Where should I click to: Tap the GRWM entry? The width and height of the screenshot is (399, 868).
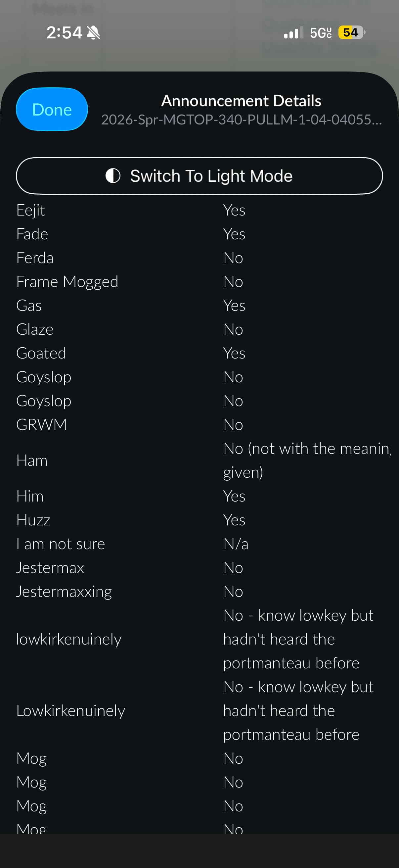pyautogui.click(x=41, y=424)
